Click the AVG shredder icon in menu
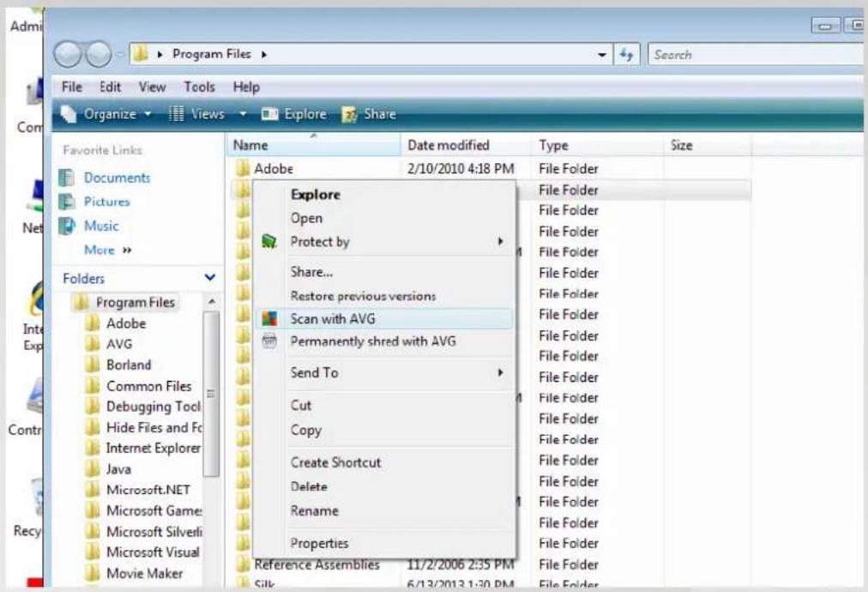868x592 pixels. pos(269,341)
